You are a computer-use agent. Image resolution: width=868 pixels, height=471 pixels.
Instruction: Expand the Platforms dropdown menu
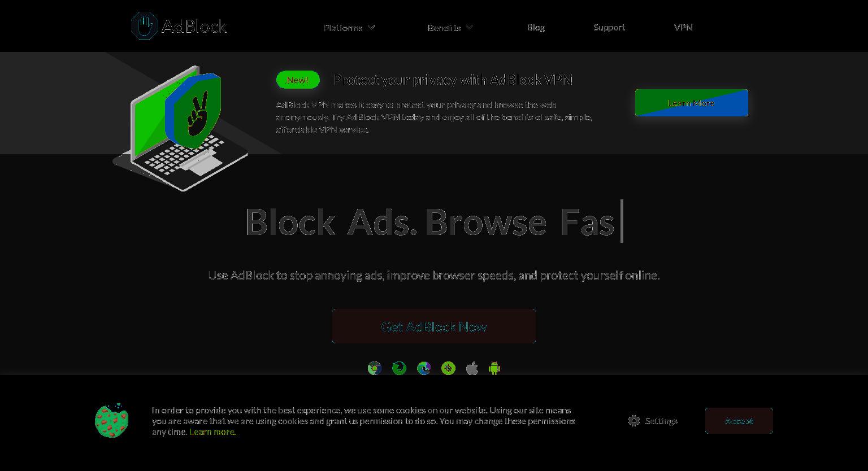pos(349,27)
